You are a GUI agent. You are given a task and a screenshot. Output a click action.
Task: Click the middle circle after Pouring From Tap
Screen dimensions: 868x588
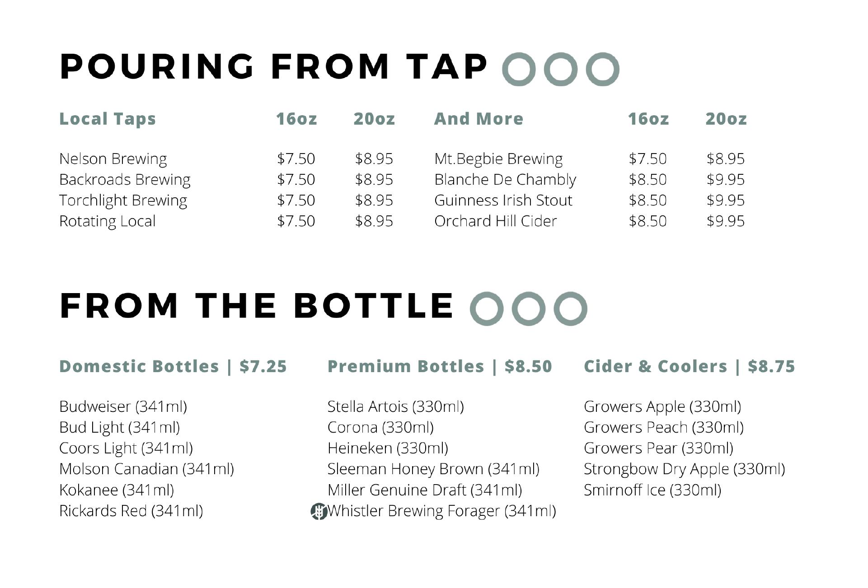[561, 69]
